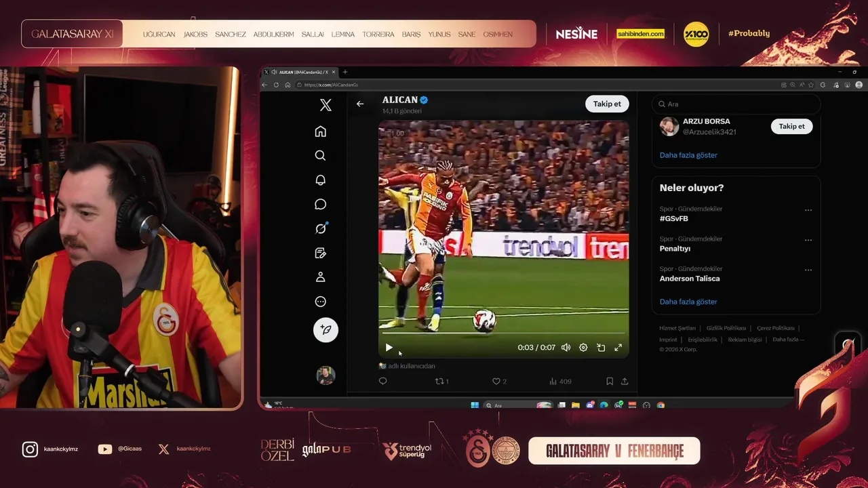Open the #GSvFB trending topic
This screenshot has height=488, width=868.
(674, 219)
